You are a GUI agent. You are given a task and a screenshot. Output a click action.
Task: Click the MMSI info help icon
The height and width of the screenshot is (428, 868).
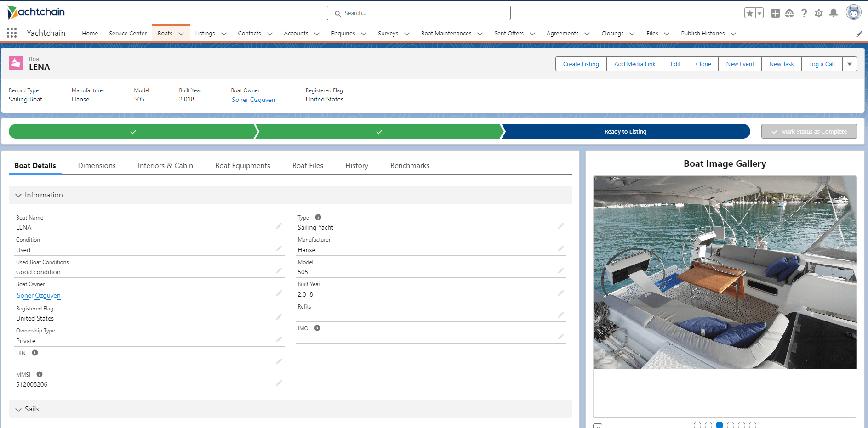tap(40, 374)
